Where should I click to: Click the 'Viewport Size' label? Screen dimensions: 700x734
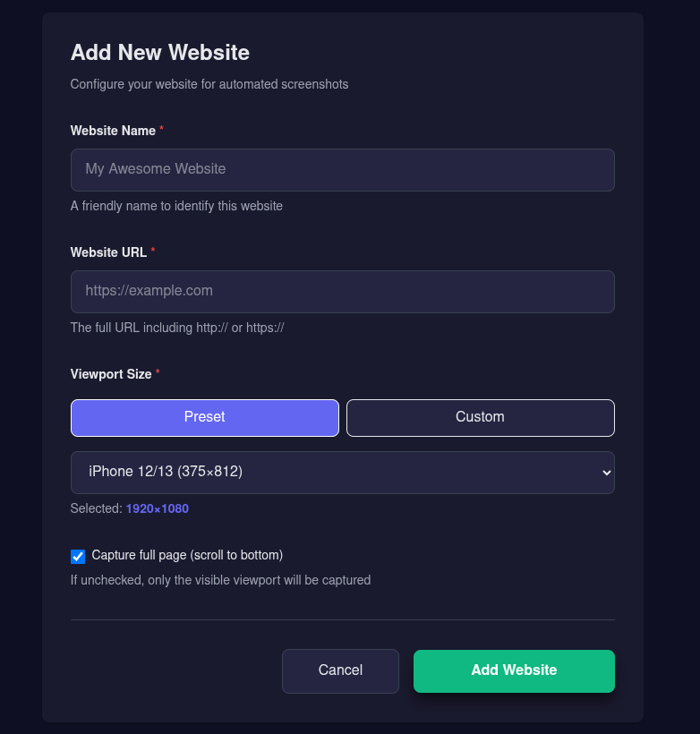coord(111,374)
